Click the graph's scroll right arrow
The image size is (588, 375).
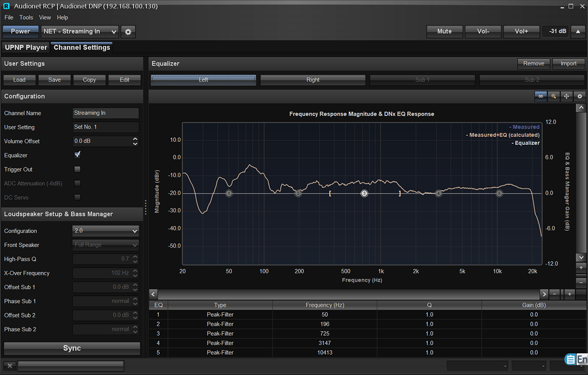(544, 294)
